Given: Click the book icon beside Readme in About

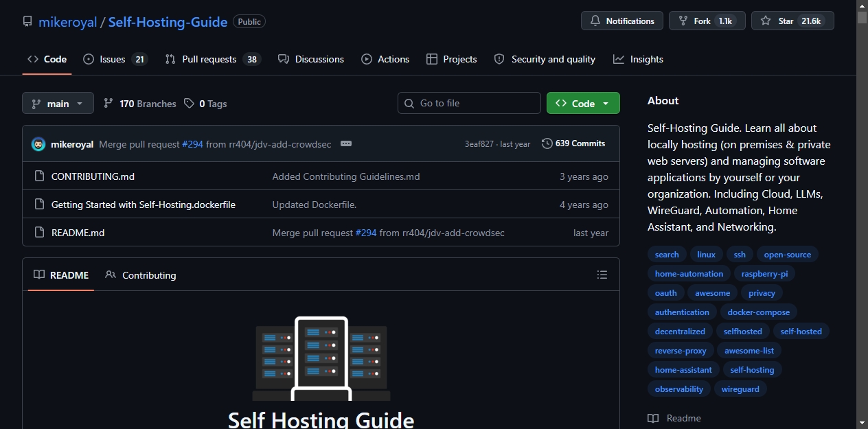Looking at the screenshot, I should (x=653, y=418).
